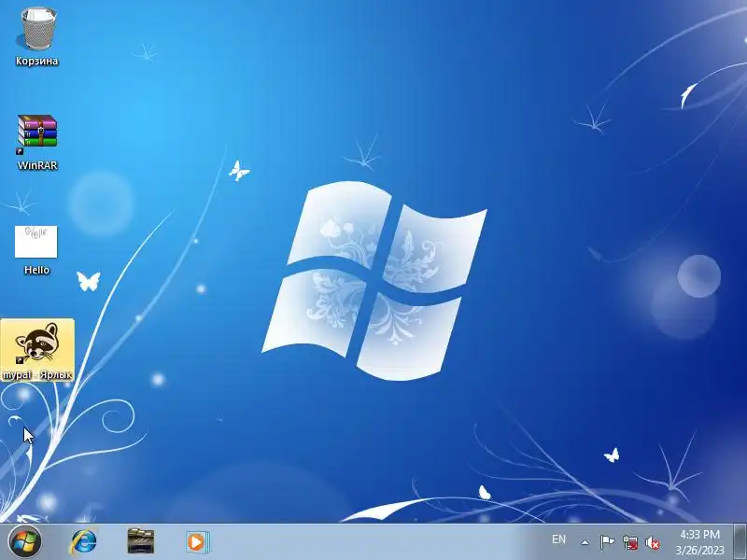Open the clock showing 4:33 PM
This screenshot has width=747, height=560.
coord(699,534)
